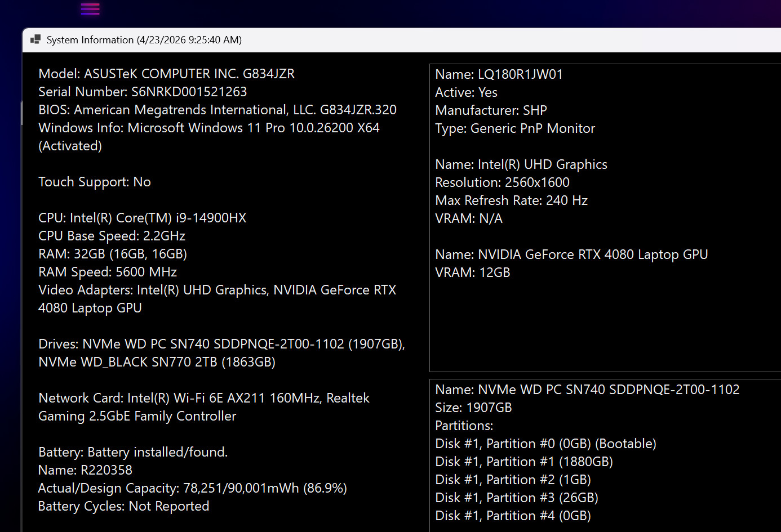
Task: Select the 'Type: Generic PnP Monitor' line
Action: 515,128
